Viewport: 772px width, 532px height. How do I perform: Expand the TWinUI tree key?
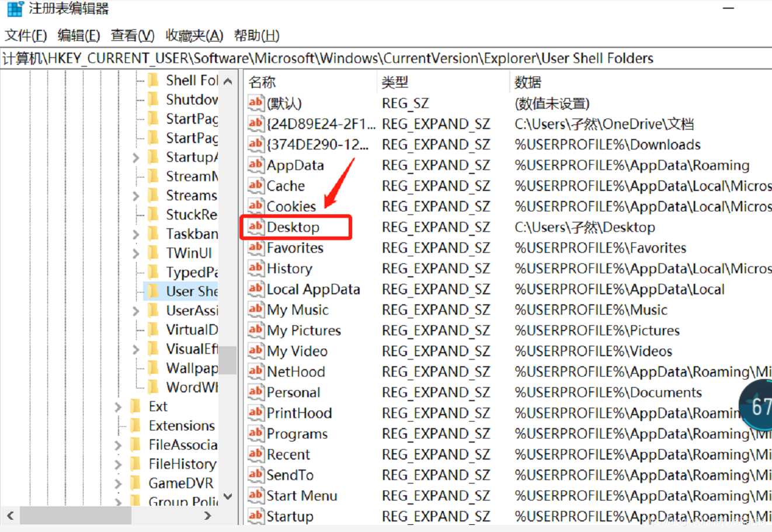click(136, 253)
